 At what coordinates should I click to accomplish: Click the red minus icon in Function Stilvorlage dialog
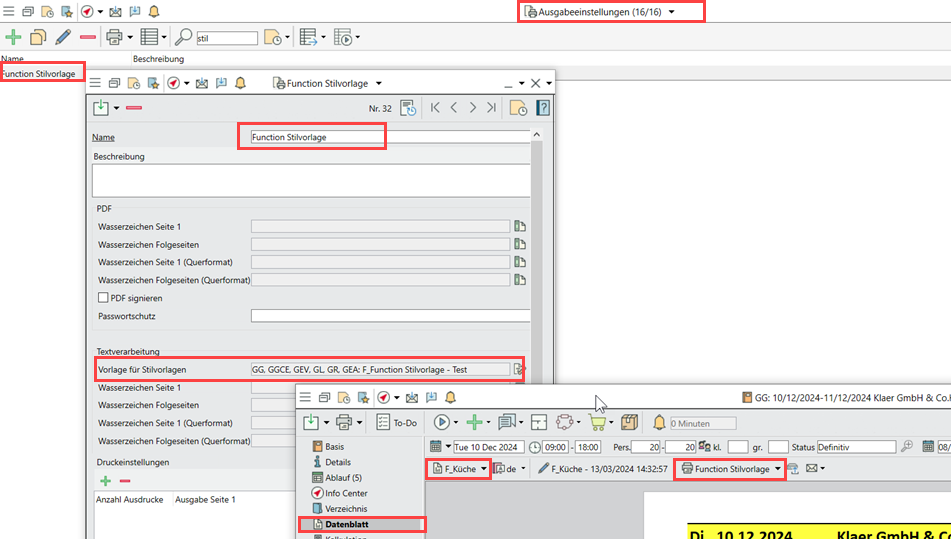(134, 108)
